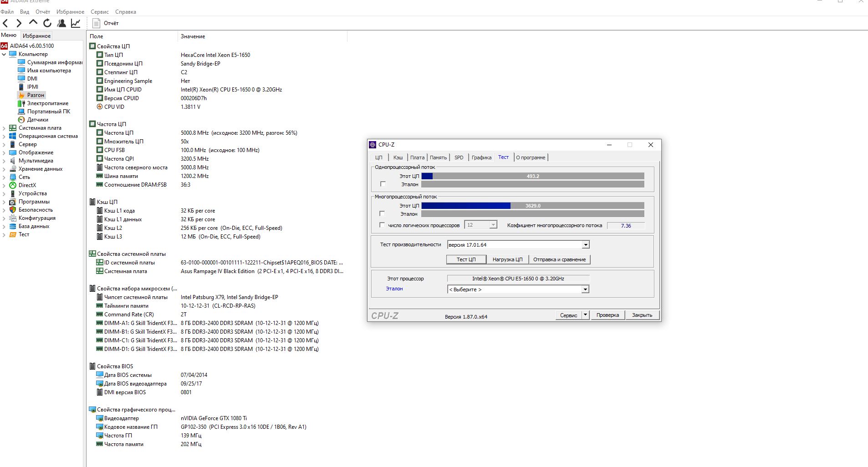The width and height of the screenshot is (868, 467).
Task: Open the Избранное menu in menu bar
Action: point(70,12)
